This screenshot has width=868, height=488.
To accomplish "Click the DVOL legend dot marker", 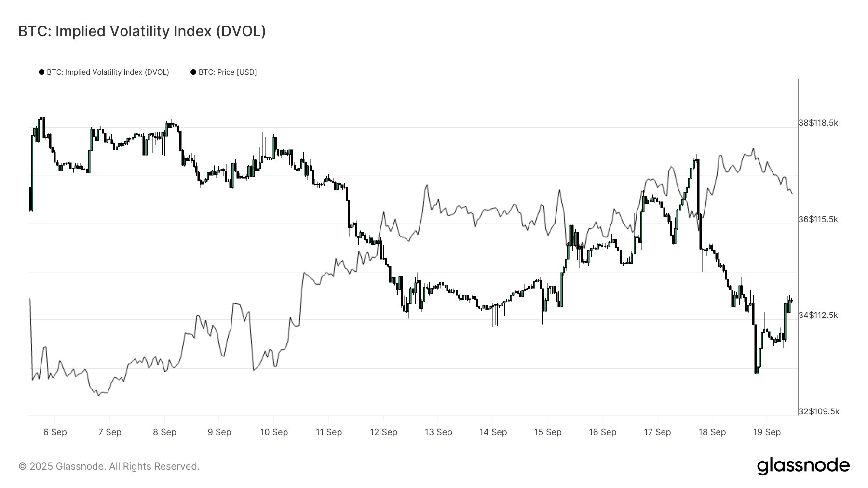I will (x=41, y=72).
